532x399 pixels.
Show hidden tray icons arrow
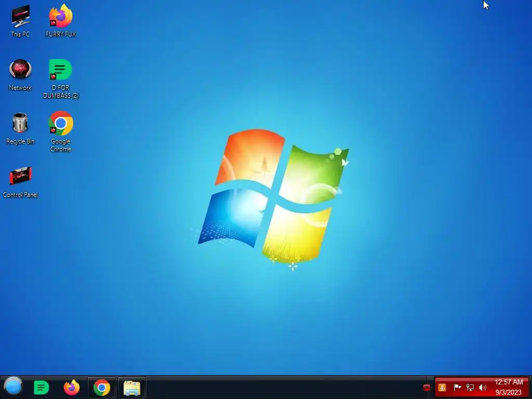pyautogui.click(x=427, y=388)
